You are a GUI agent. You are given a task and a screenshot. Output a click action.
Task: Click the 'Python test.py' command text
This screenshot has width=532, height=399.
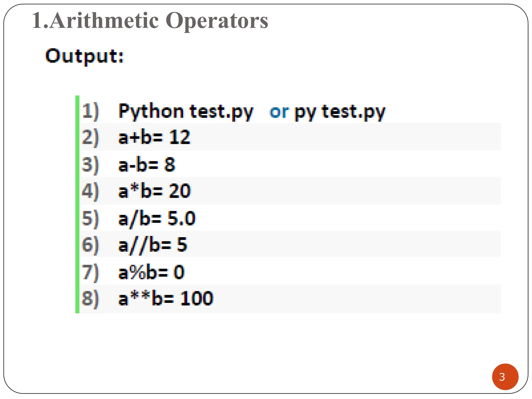[185, 112]
